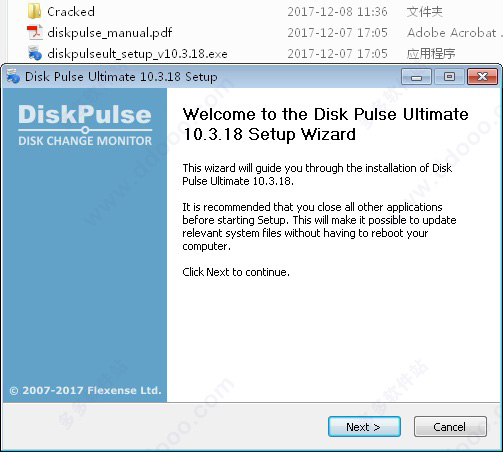Image resolution: width=503 pixels, height=452 pixels.
Task: Select the Cracked folder name
Action: pos(71,12)
